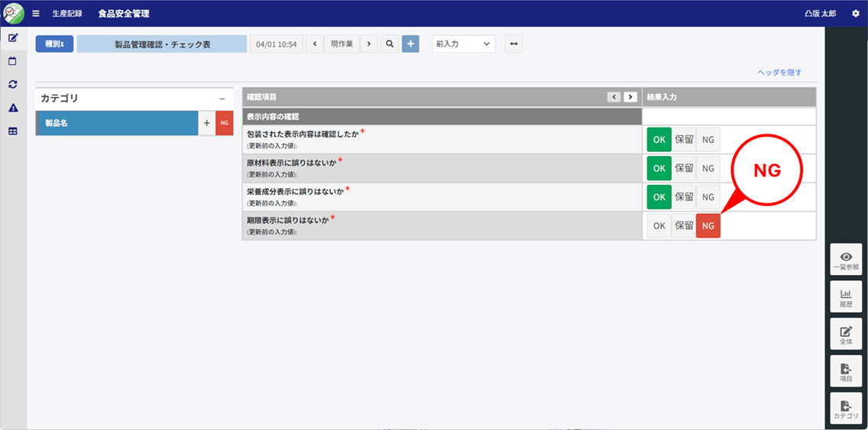Click the 現作業 button
868x430 pixels.
[x=342, y=44]
